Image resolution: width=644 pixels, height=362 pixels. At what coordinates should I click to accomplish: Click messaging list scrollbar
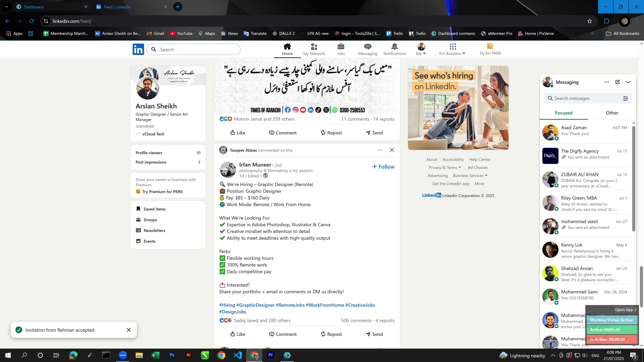pyautogui.click(x=633, y=179)
